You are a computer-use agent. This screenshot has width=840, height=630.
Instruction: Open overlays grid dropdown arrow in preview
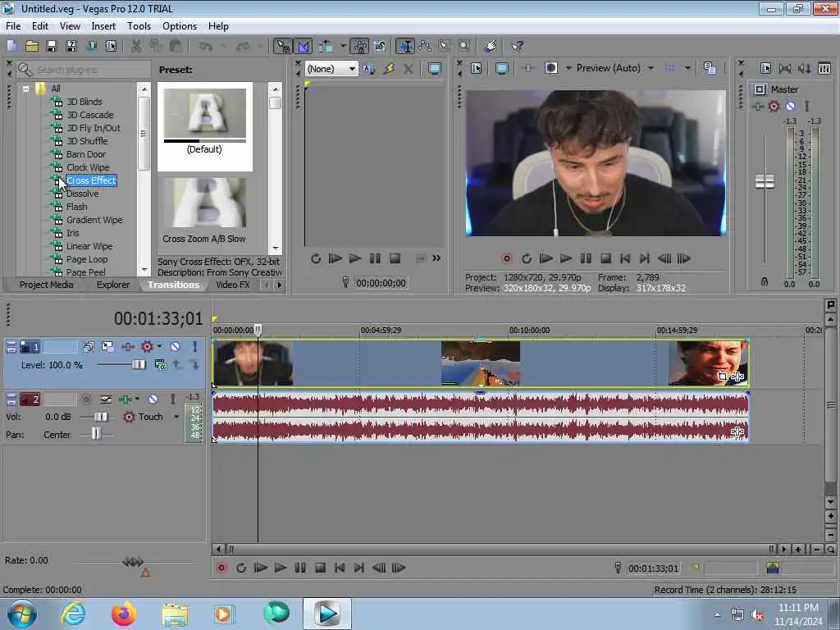687,68
